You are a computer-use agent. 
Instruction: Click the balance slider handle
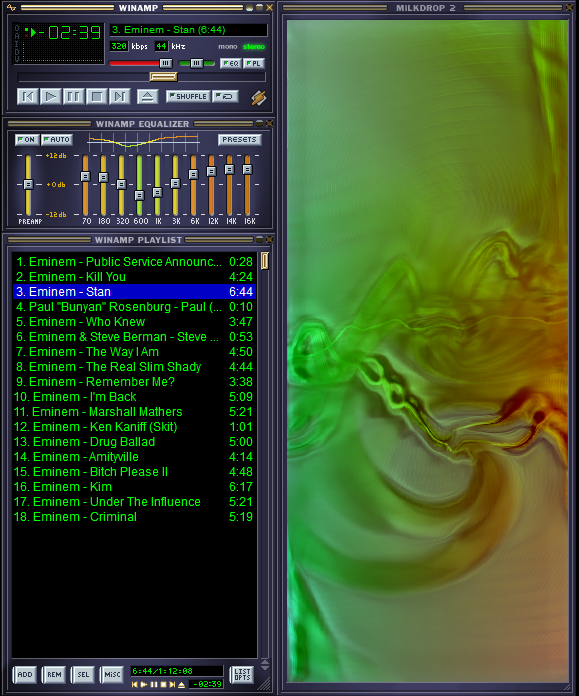coord(197,63)
